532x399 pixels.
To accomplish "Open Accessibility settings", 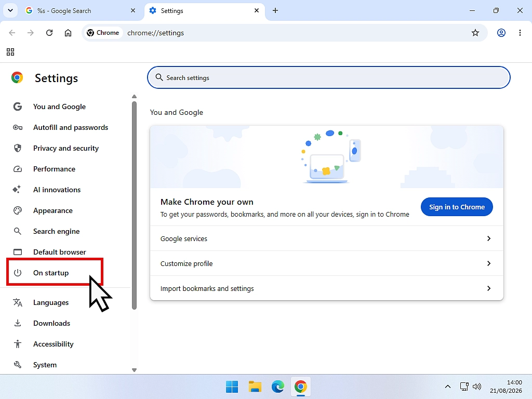I will 54,344.
